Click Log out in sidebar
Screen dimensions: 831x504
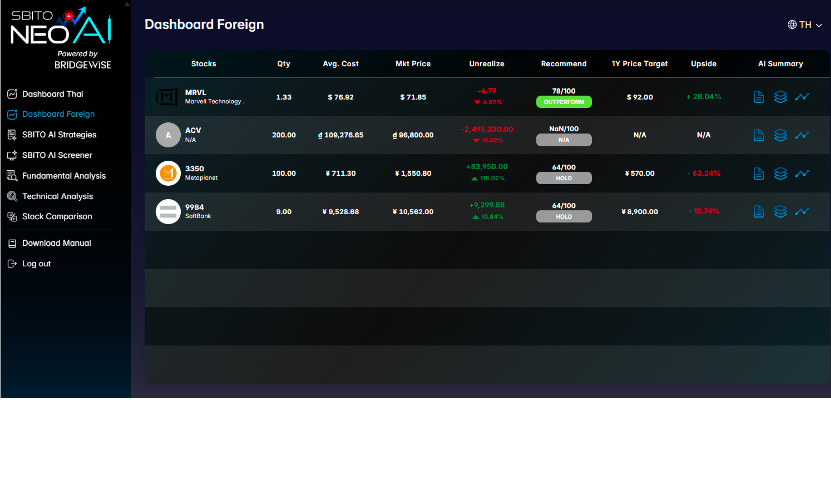(x=36, y=264)
